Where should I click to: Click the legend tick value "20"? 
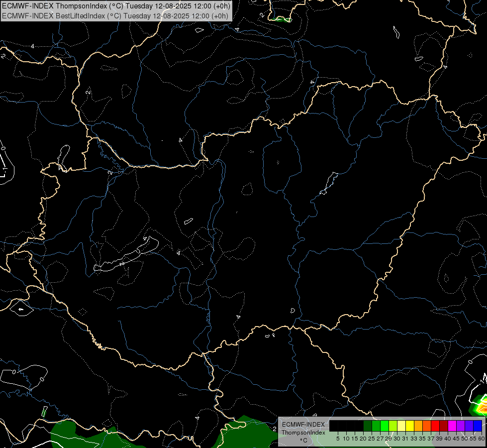click(x=363, y=439)
